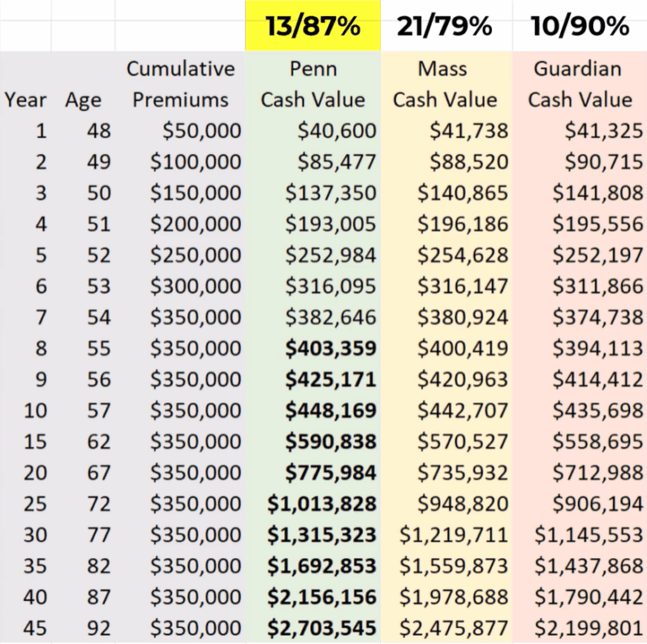Click the bold $403,359 Penn cell

click(x=313, y=349)
